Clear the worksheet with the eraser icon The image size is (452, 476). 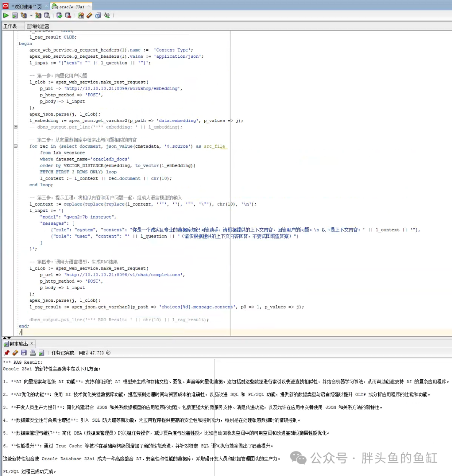click(89, 15)
